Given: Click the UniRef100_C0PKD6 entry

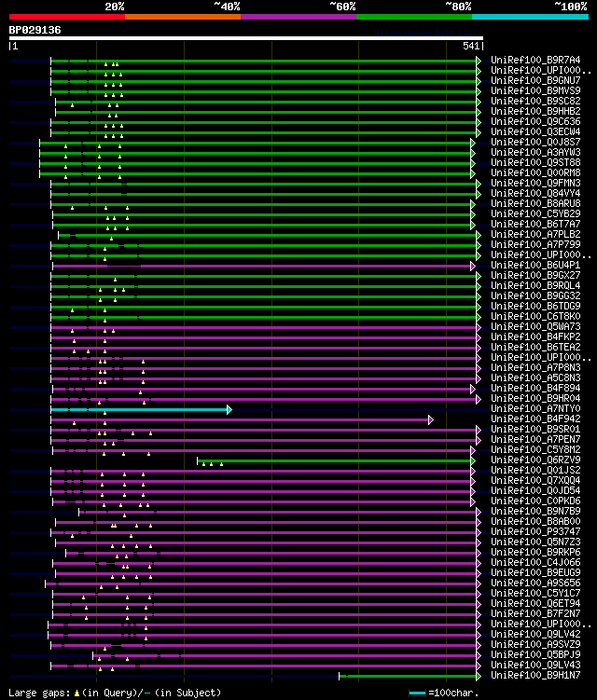Looking at the screenshot, I should 535,501.
